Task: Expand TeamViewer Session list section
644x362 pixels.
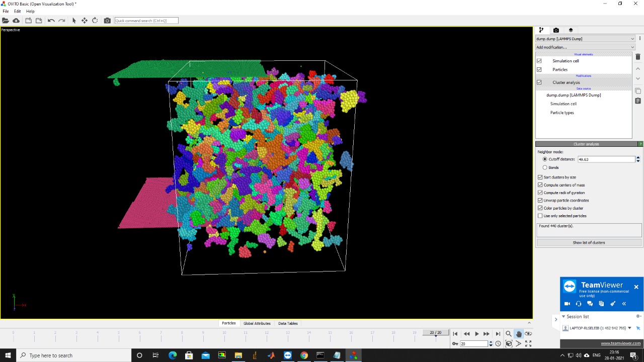Action: (x=563, y=317)
